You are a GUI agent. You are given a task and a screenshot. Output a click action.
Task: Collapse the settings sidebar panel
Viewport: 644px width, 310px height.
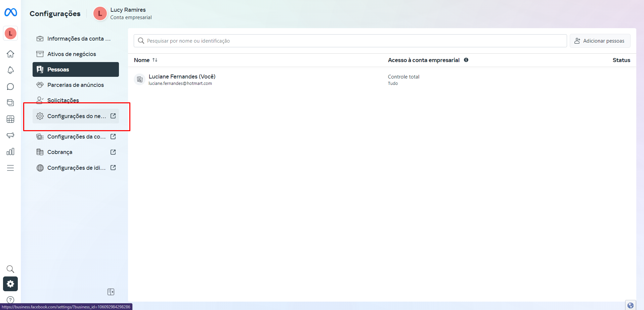pos(111,292)
